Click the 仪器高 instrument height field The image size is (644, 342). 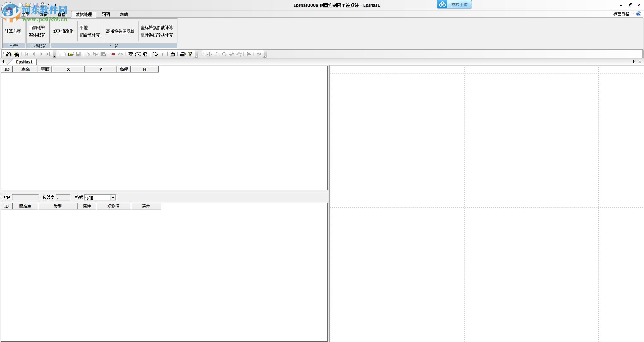click(63, 198)
